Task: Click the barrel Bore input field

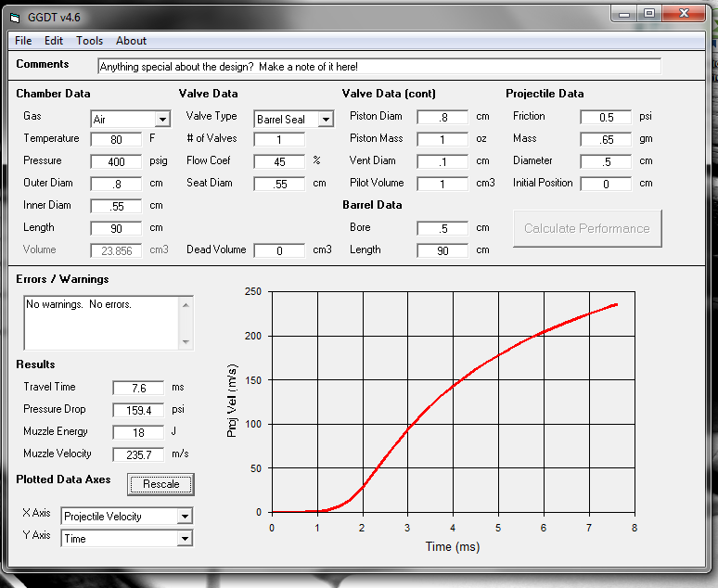Action: pyautogui.click(x=442, y=228)
